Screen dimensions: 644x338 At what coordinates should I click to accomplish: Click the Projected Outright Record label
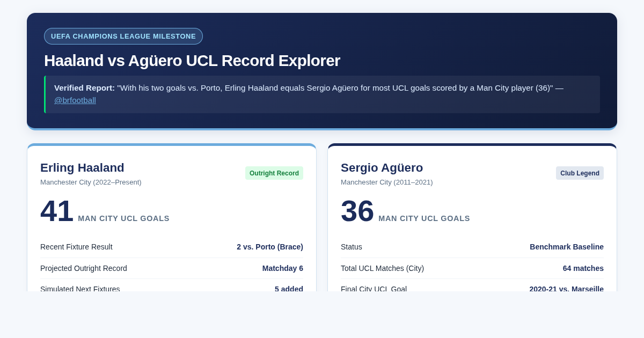[84, 268]
